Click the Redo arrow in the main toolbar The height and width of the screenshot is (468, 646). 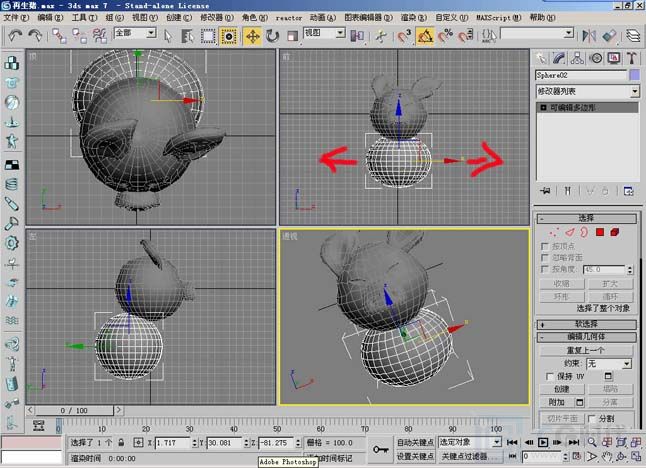coord(36,36)
